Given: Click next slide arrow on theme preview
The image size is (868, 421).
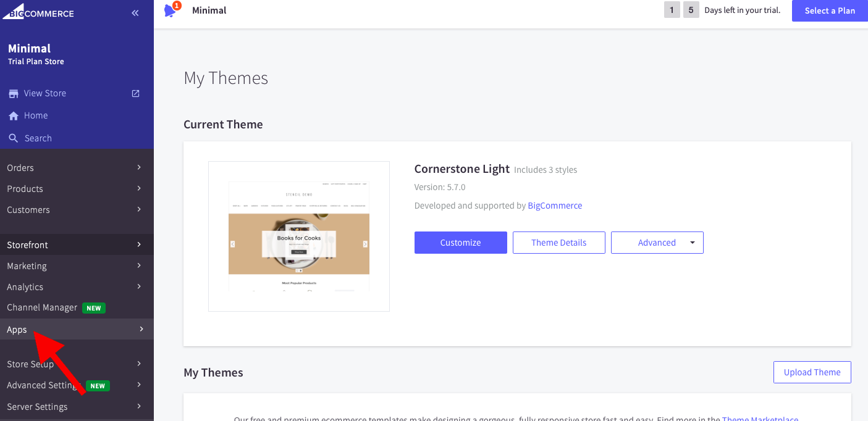Looking at the screenshot, I should pos(365,244).
